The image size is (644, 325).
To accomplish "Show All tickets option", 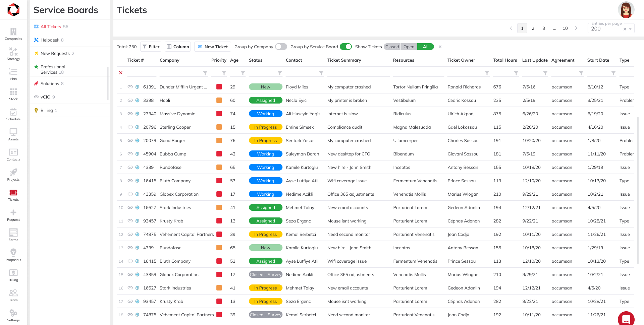I will 426,47.
